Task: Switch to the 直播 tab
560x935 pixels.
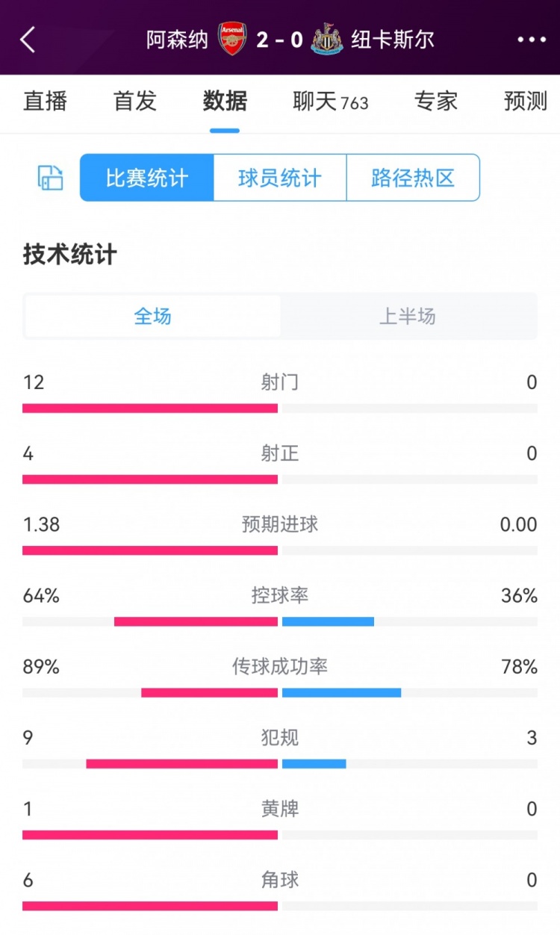Action: point(46,101)
